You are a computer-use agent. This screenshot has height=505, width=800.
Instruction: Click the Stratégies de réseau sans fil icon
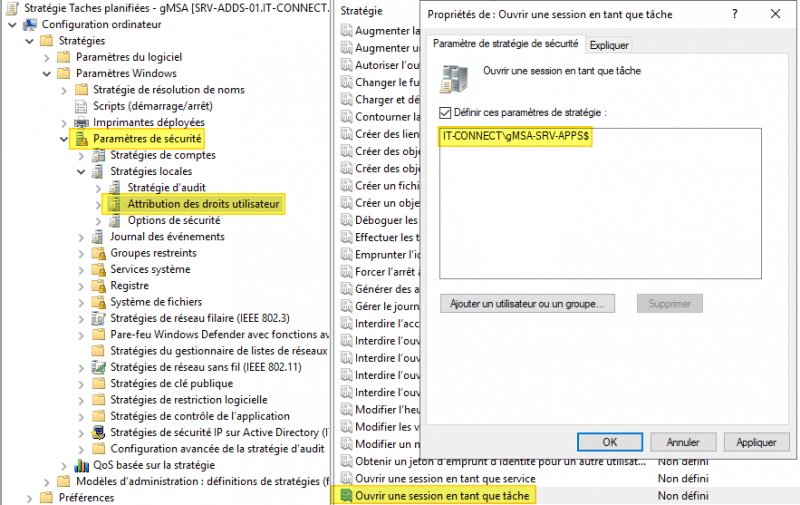[98, 367]
